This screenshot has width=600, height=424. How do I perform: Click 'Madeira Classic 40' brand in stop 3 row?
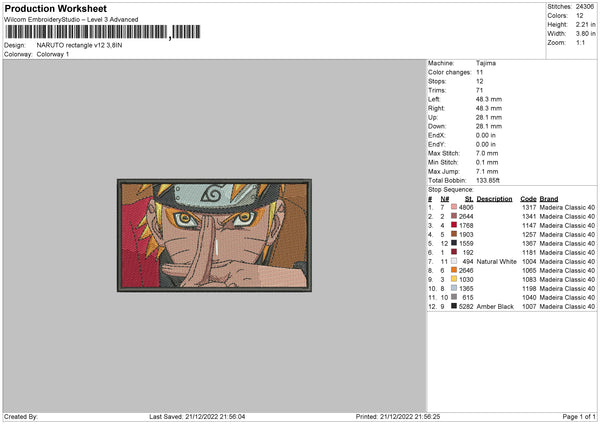pos(567,225)
